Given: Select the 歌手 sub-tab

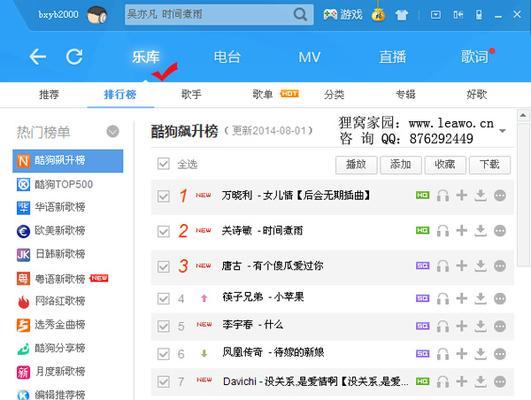Looking at the screenshot, I should 191,94.
